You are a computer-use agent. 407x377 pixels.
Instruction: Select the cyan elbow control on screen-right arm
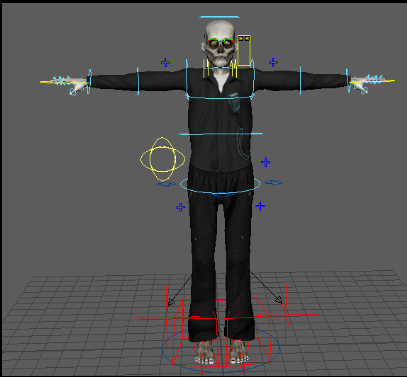[300, 80]
